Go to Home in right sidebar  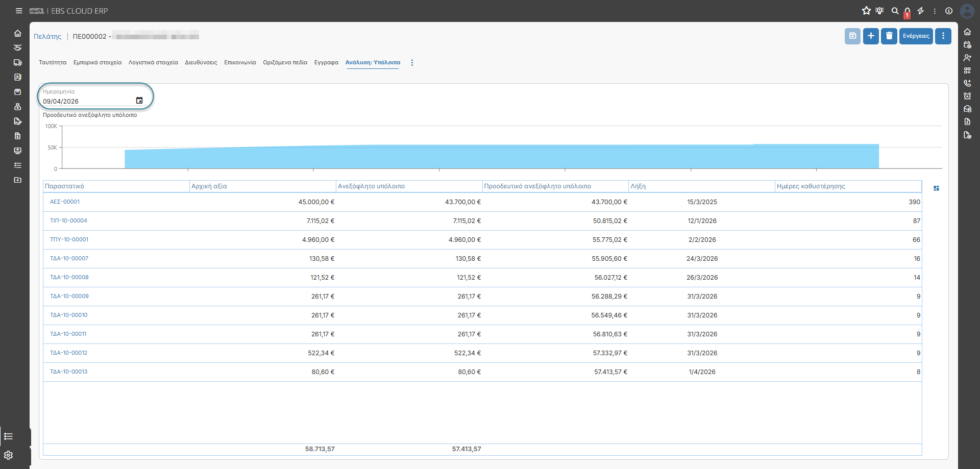tap(967, 32)
